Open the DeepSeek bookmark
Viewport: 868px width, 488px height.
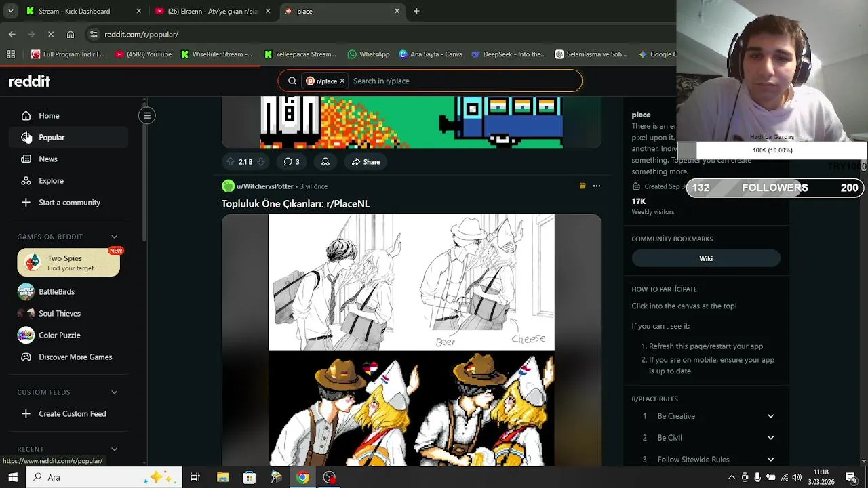(508, 54)
